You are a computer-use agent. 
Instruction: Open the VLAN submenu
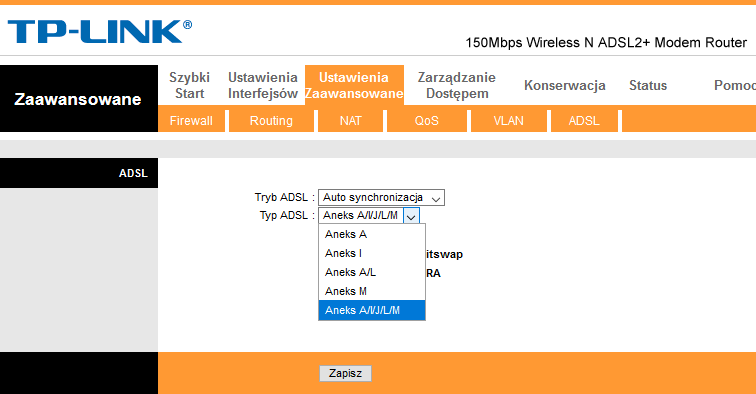(x=508, y=121)
